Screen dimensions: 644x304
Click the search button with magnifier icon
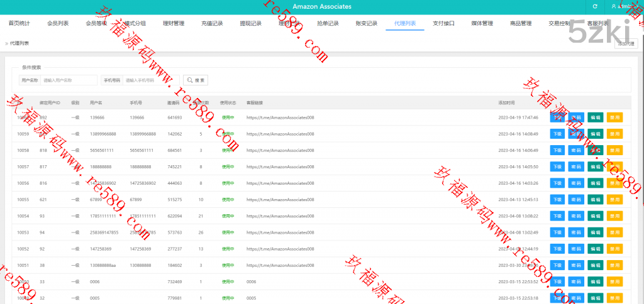[x=195, y=80]
